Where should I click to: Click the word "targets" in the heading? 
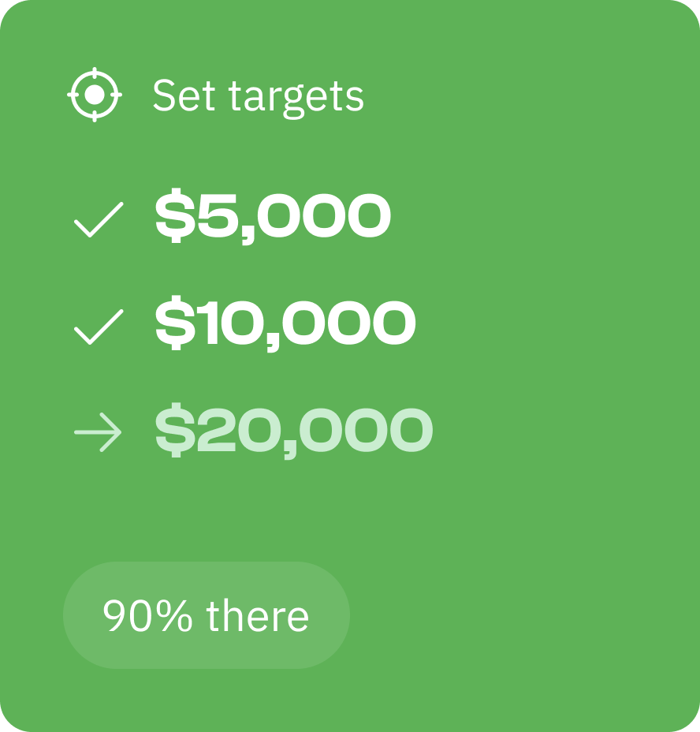click(x=296, y=99)
